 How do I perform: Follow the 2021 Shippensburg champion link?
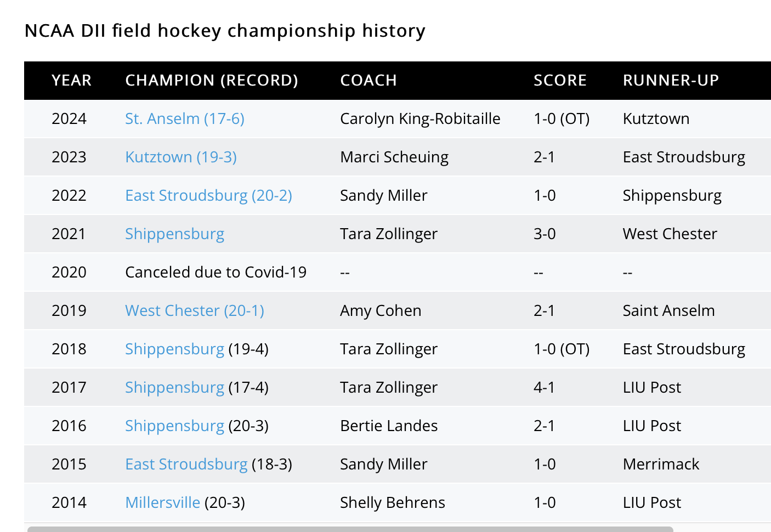point(174,234)
